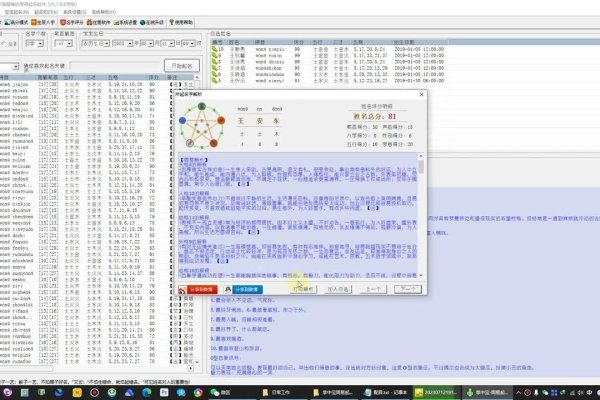Image resolution: width=600 pixels, height=400 pixels.
Task: Click 下一个 in the analysis dialog
Action: coord(406,288)
